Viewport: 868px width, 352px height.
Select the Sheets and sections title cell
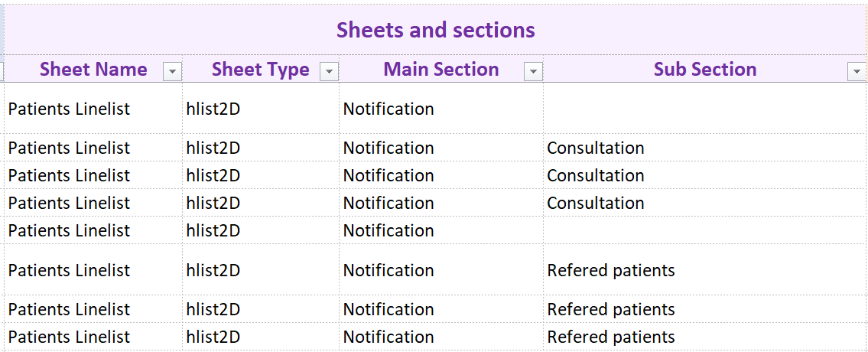435,30
